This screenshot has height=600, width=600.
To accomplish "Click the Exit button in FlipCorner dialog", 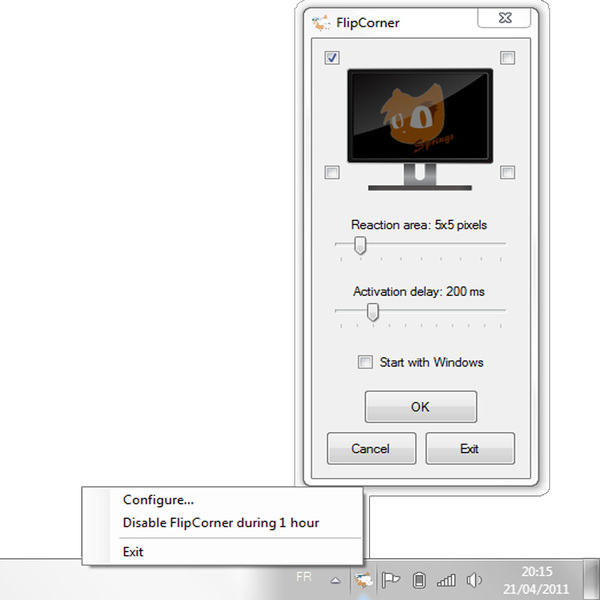I will 470,448.
